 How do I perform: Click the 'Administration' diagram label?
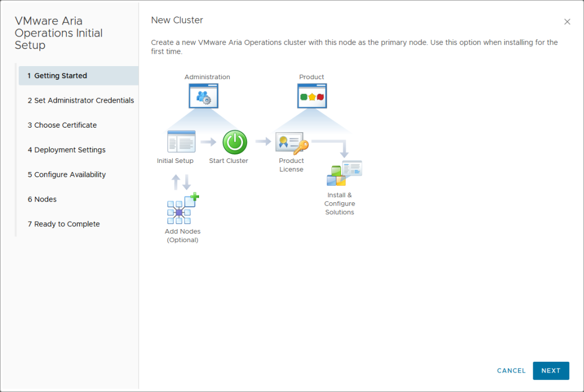click(x=207, y=77)
